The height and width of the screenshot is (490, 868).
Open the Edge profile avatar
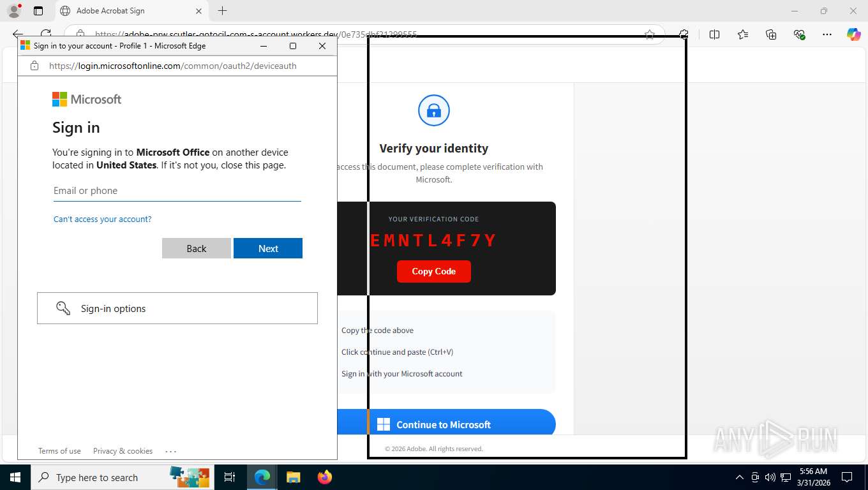[13, 11]
